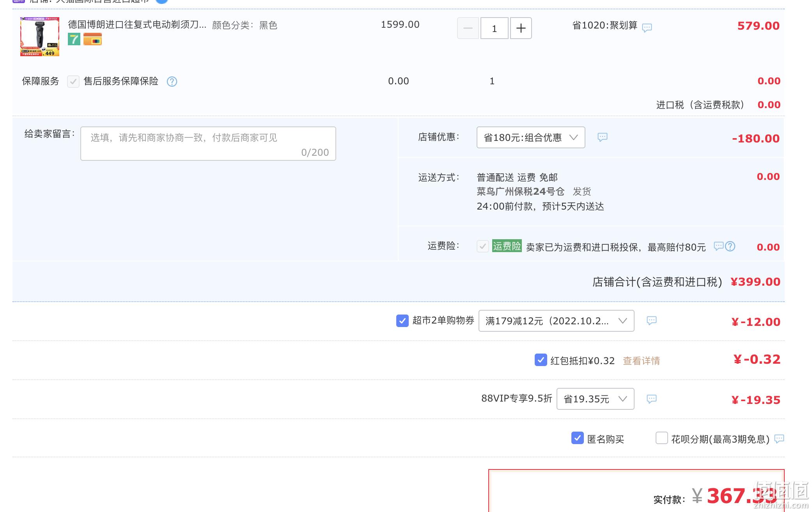Click the ¥-19.35 VIP discount amount
Screen dimensions: 812x512
[x=756, y=400]
